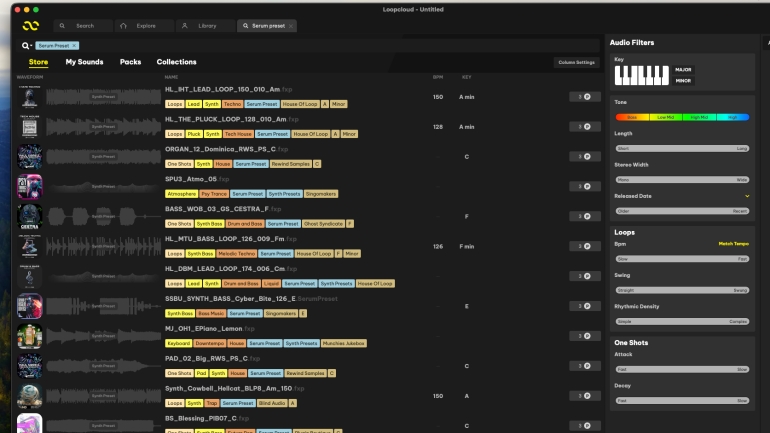770x433 pixels.
Task: Open the pack artwork for SSBU_SYNTH_BASS_Cyber_Bite
Action: point(29,306)
